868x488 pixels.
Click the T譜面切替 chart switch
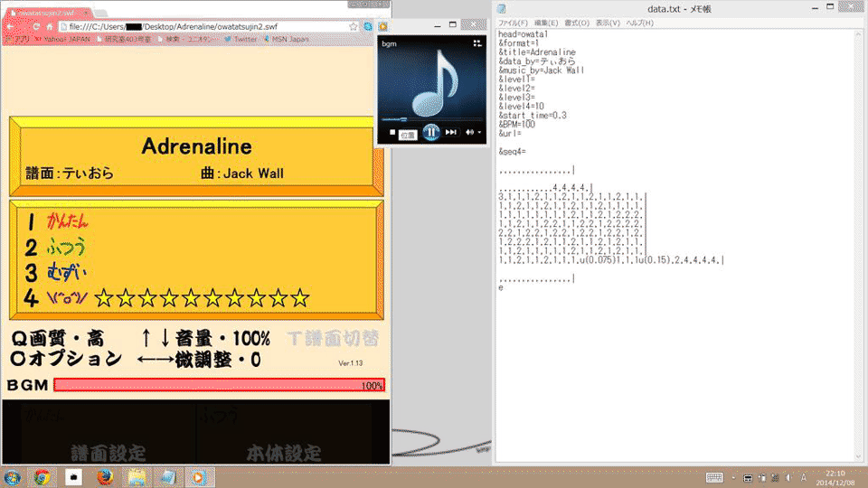click(x=334, y=338)
